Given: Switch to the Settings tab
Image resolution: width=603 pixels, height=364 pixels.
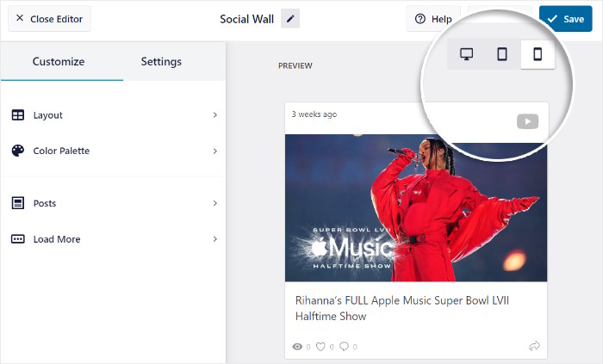Looking at the screenshot, I should click(161, 61).
